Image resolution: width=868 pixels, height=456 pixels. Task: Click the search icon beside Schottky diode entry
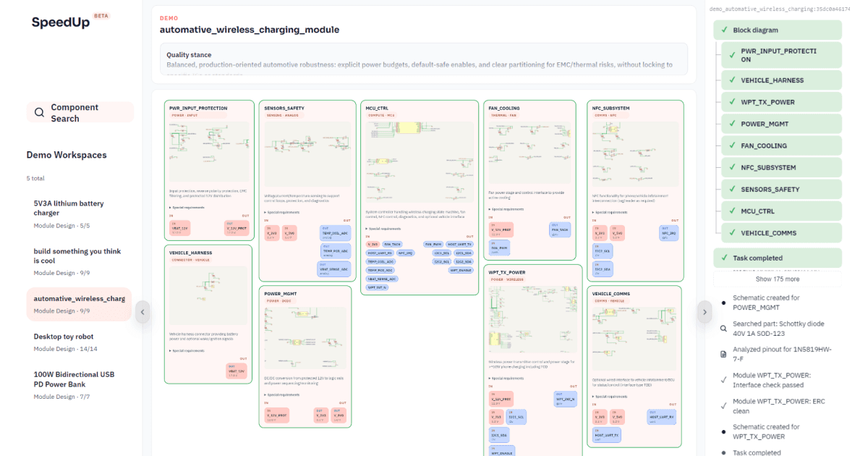click(723, 328)
